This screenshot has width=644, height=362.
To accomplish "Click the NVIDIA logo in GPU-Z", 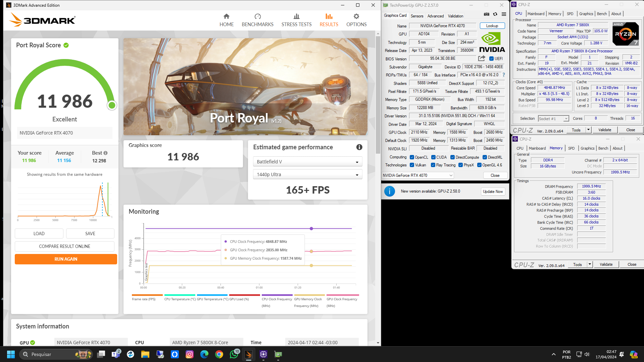I will [x=492, y=42].
